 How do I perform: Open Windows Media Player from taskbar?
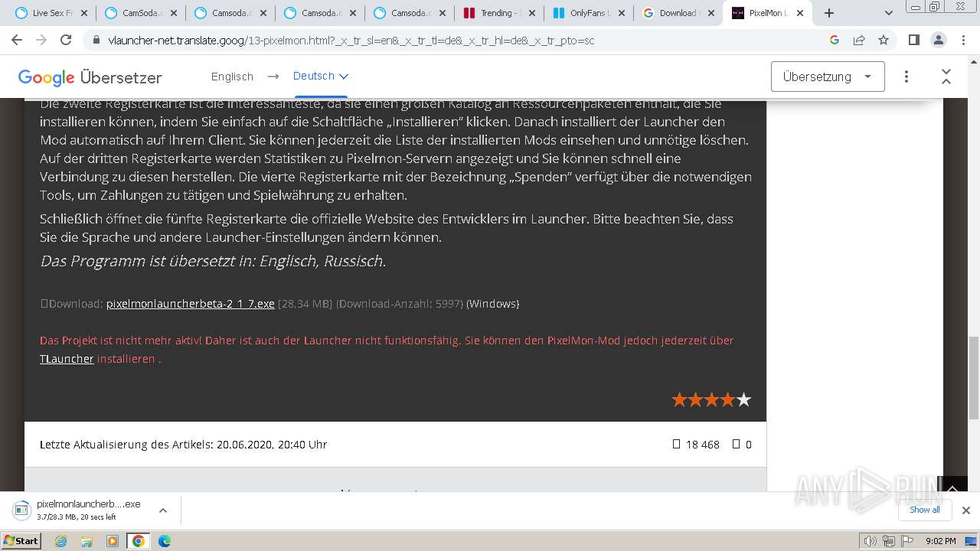pyautogui.click(x=113, y=541)
